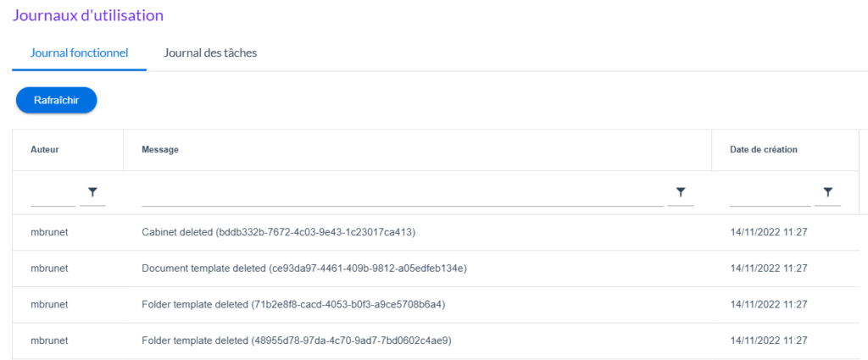
Task: Select the Journal fonctionnel tab
Action: tap(79, 53)
